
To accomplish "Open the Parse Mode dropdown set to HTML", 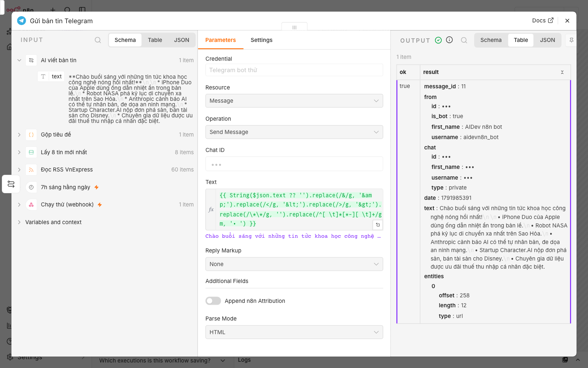I will (x=294, y=332).
